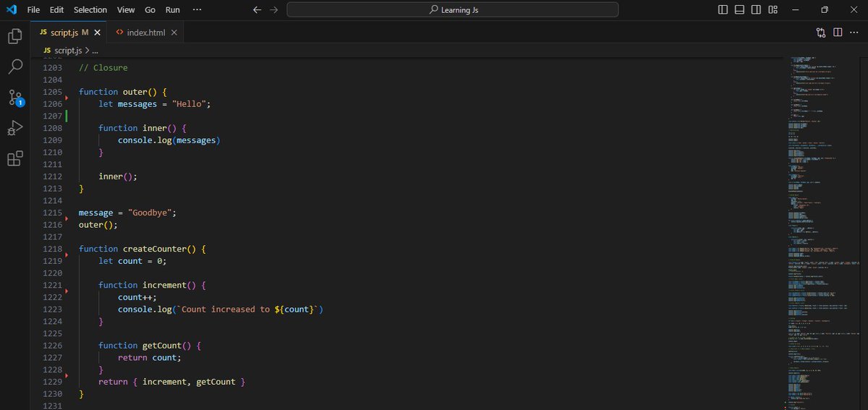Open changes for script.js via compare icon
Viewport: 868px width, 410px height.
821,33
